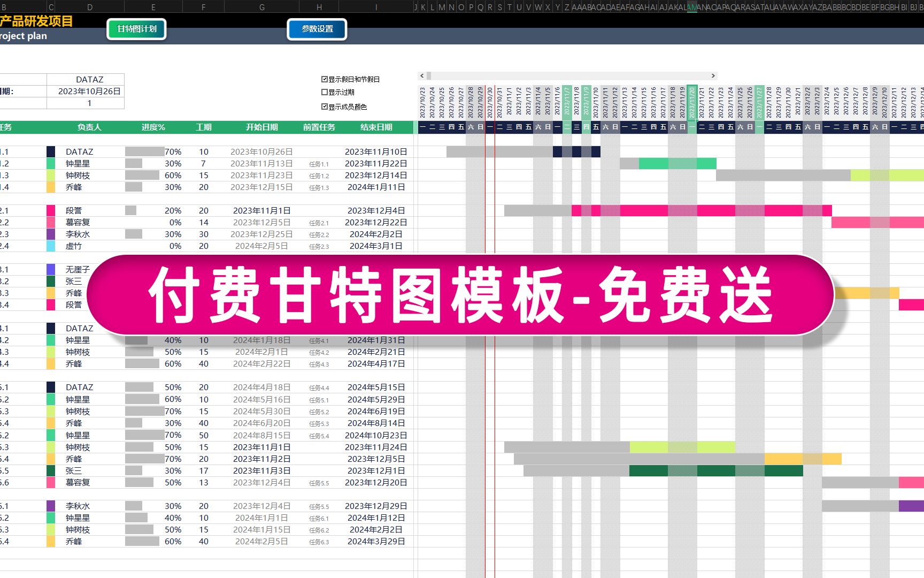Select column header H
924x578 pixels.
pyautogui.click(x=319, y=7)
